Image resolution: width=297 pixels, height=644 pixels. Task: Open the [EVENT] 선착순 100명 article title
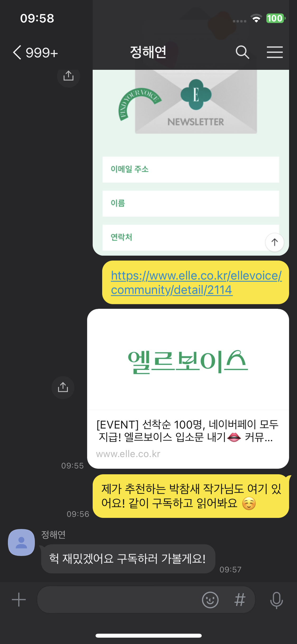click(x=187, y=431)
